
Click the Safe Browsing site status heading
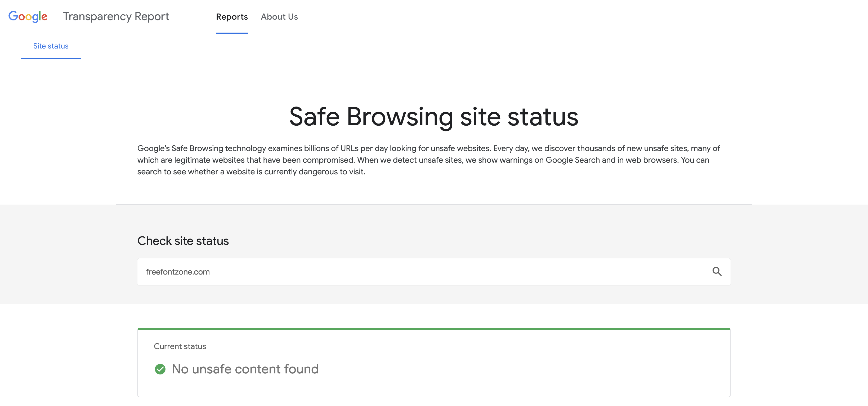pos(434,117)
